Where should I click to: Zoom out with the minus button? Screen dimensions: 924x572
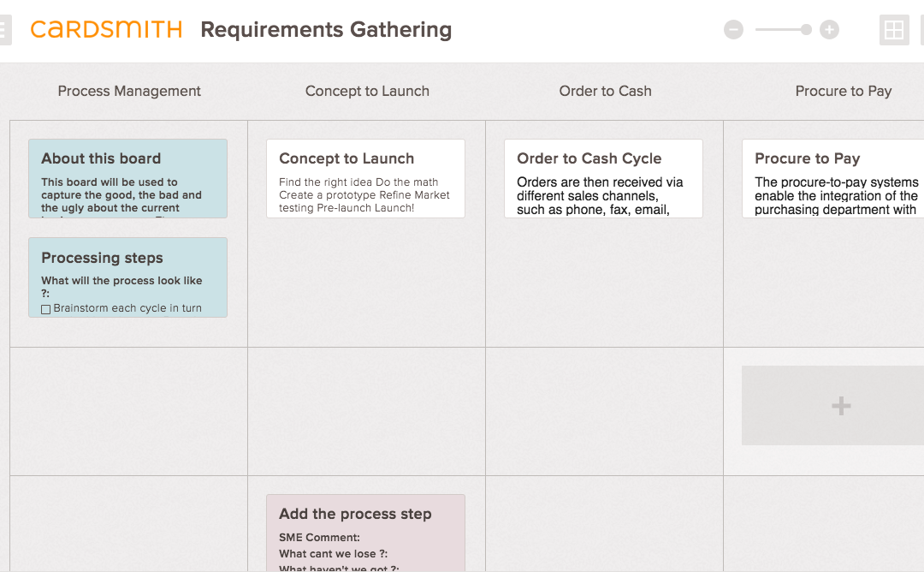[x=733, y=29]
